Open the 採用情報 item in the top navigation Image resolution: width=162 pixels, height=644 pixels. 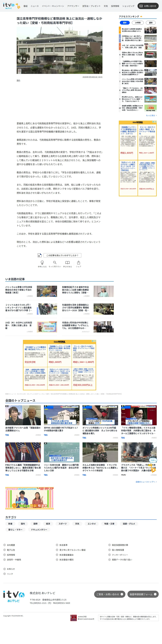pos(115,6)
